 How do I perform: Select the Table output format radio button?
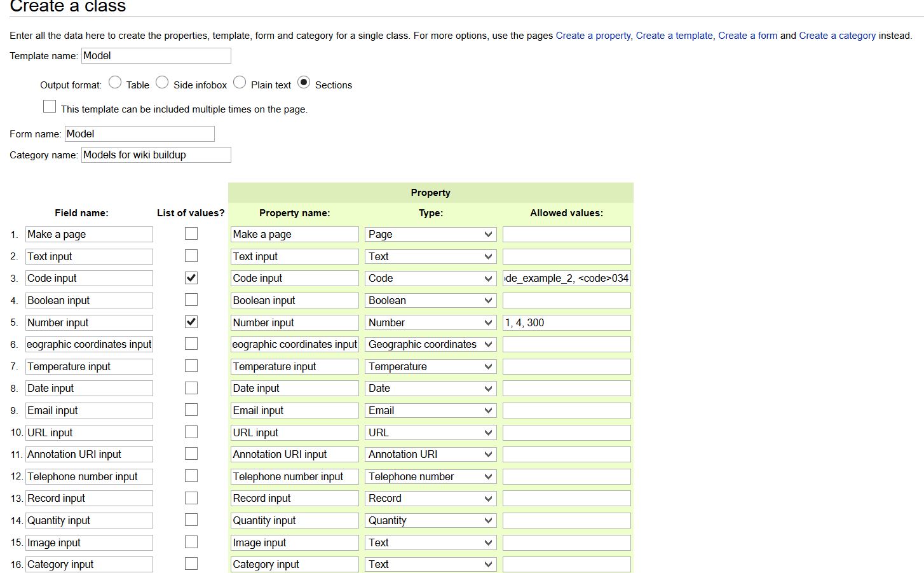click(x=115, y=83)
